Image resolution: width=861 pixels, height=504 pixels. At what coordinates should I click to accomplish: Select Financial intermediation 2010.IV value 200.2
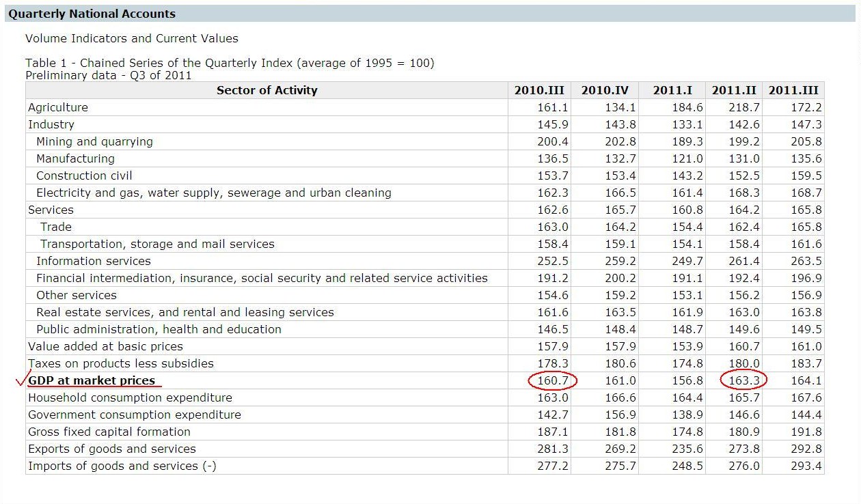[x=620, y=278]
